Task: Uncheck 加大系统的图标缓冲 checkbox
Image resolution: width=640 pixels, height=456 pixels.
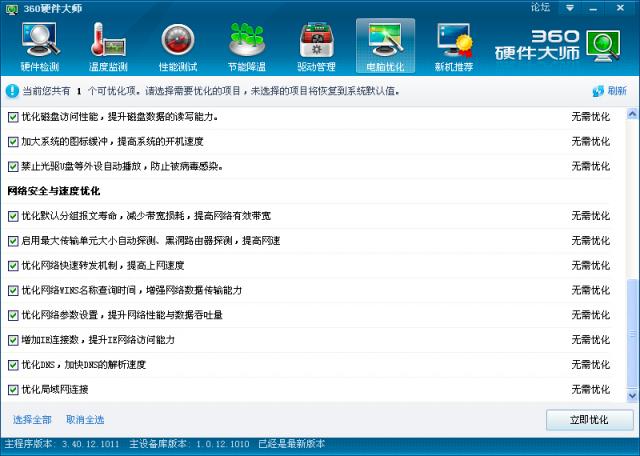Action: pyautogui.click(x=13, y=142)
